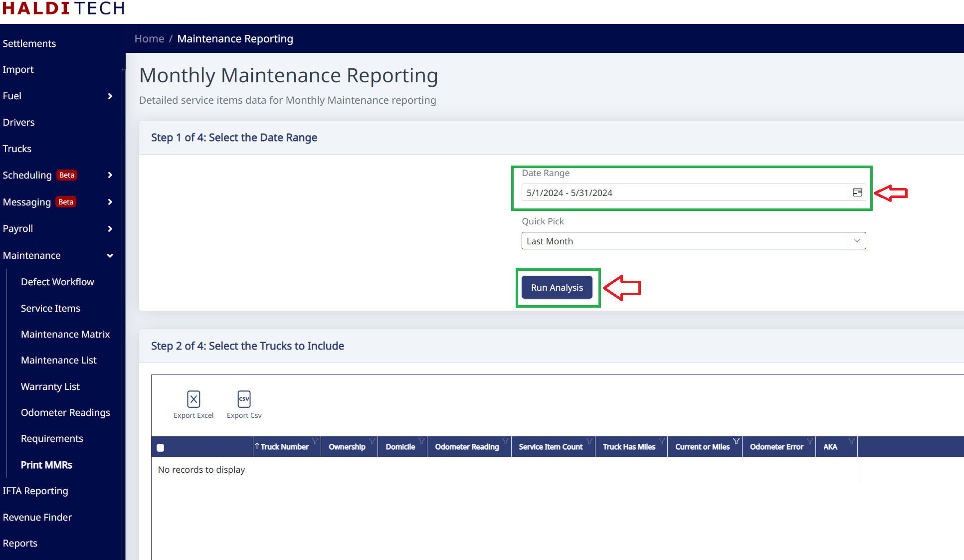Sort by Domicile column header
The image size is (964, 560).
pyautogui.click(x=400, y=447)
